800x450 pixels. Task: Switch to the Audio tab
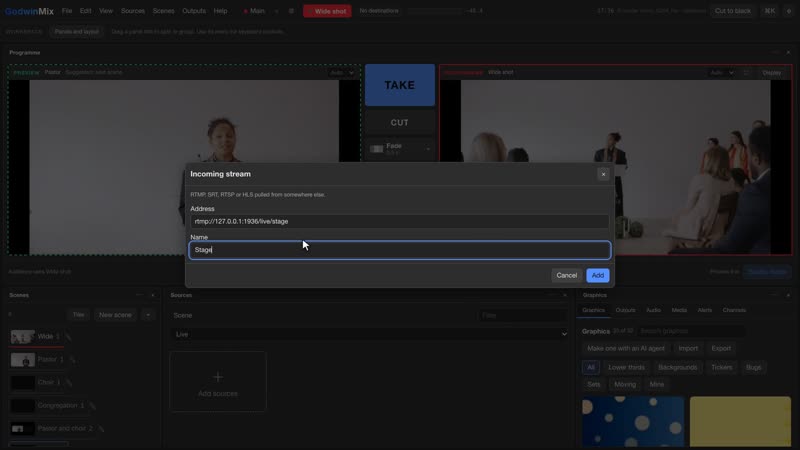pos(653,310)
